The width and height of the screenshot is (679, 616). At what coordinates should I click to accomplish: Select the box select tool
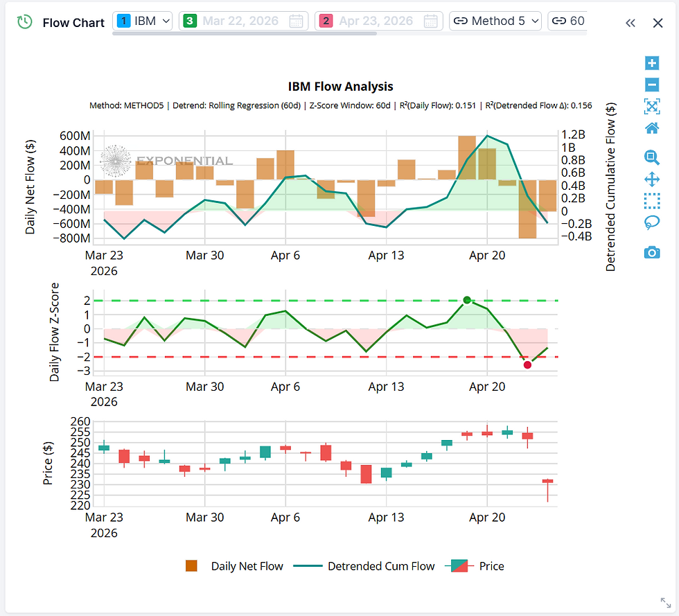[652, 201]
